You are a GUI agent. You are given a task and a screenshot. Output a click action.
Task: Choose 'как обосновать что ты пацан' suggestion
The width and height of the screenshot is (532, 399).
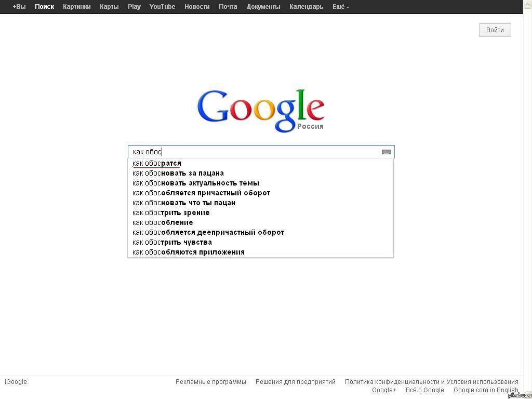pos(261,203)
